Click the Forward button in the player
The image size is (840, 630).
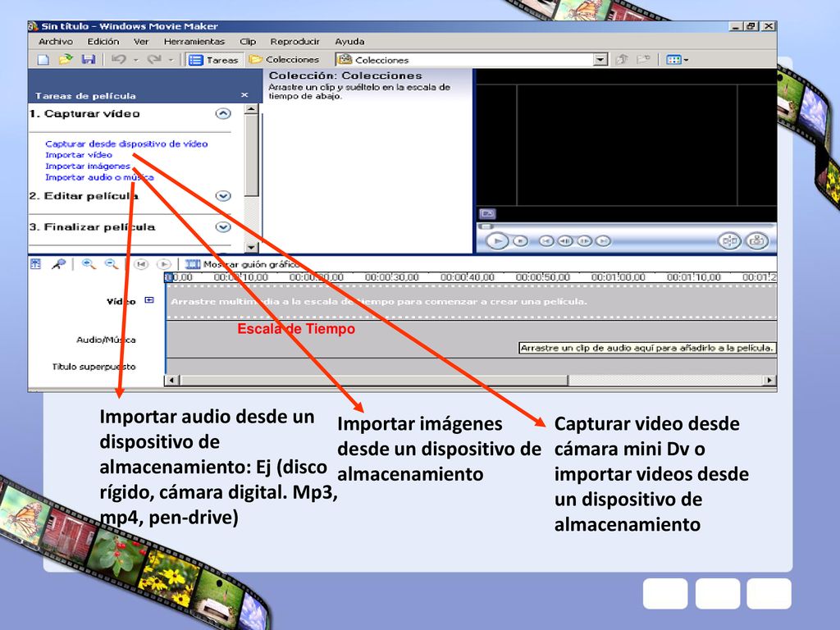pyautogui.click(x=603, y=241)
